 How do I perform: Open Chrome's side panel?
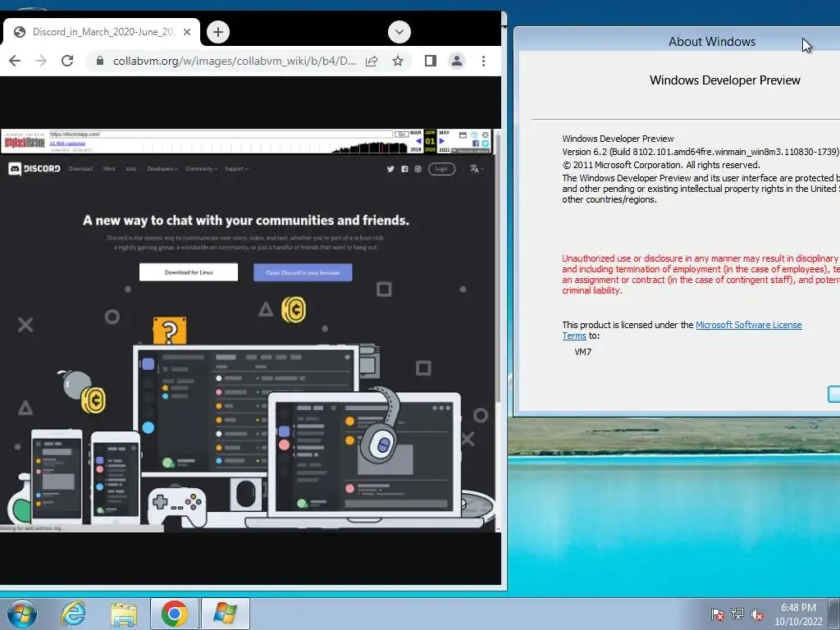(x=430, y=61)
